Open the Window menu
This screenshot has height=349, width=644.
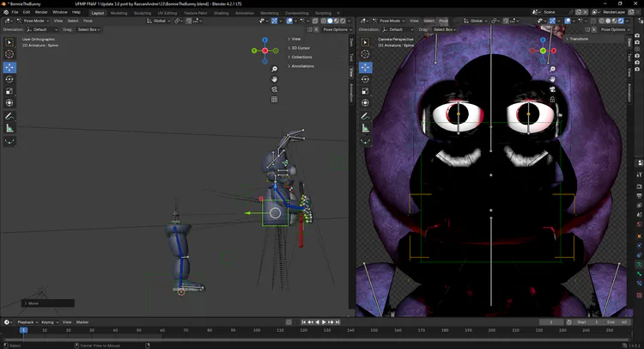point(60,12)
